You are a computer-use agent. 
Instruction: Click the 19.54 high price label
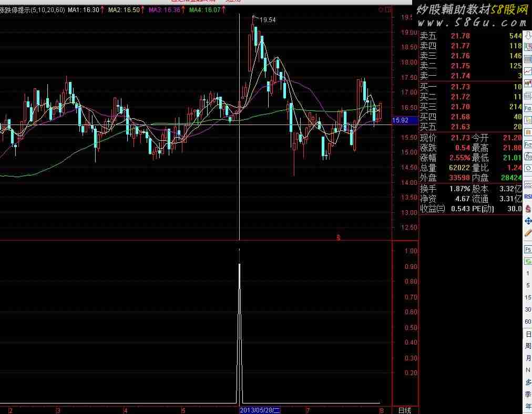(268, 20)
